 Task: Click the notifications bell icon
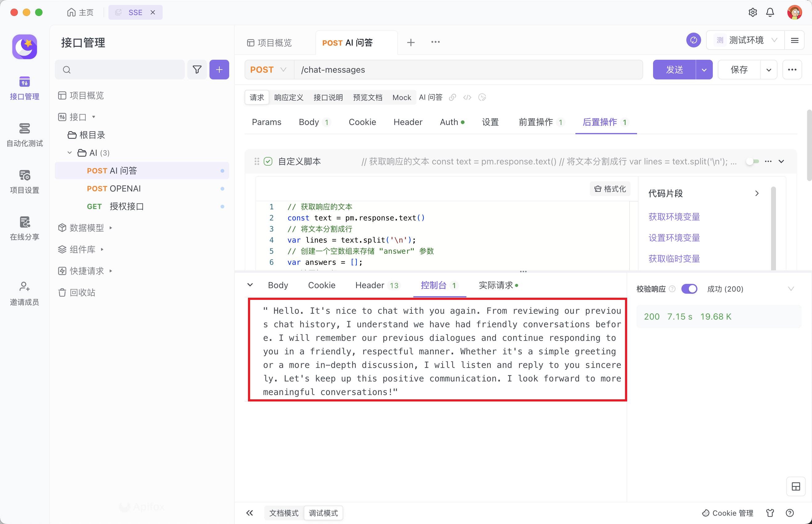[770, 13]
